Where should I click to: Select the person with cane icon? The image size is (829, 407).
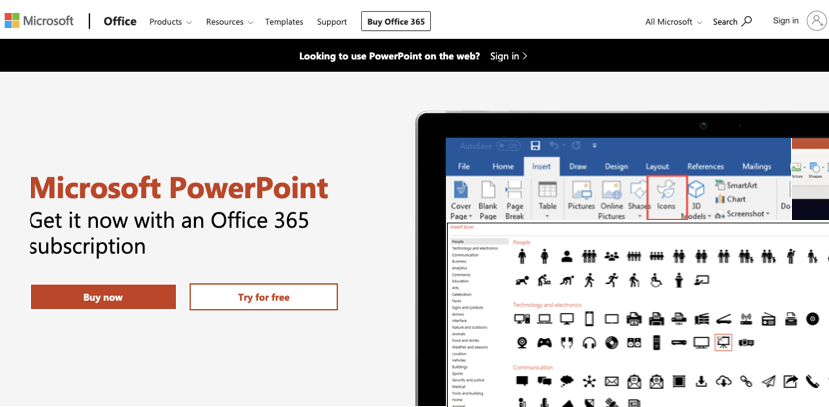coord(634,280)
